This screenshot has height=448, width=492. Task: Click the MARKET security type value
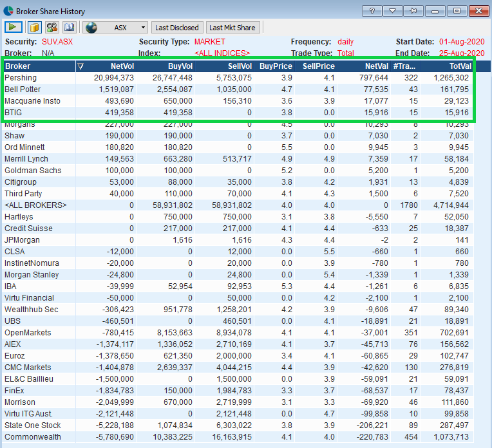coord(209,42)
